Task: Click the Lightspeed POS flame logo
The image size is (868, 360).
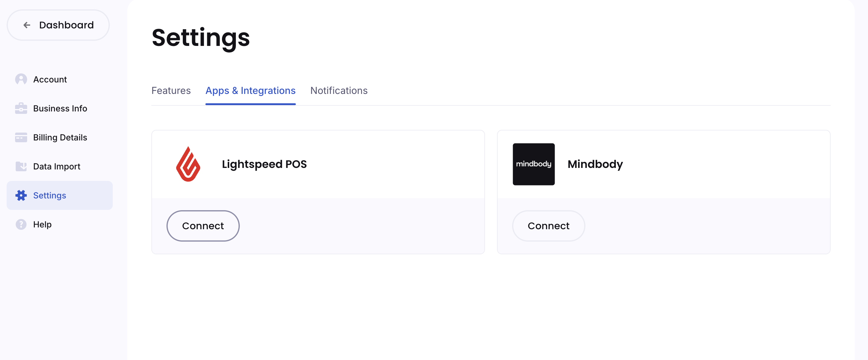Action: tap(188, 164)
